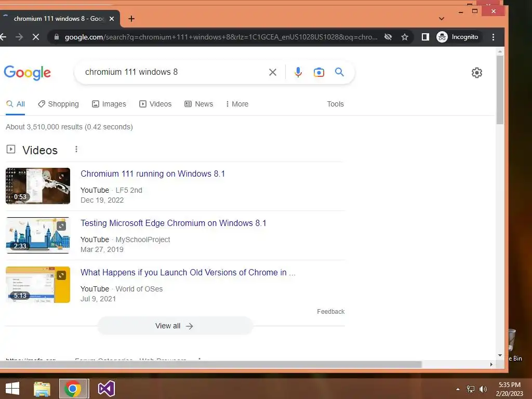The height and width of the screenshot is (399, 532).
Task: Bookmark this page with the star
Action: pos(404,37)
